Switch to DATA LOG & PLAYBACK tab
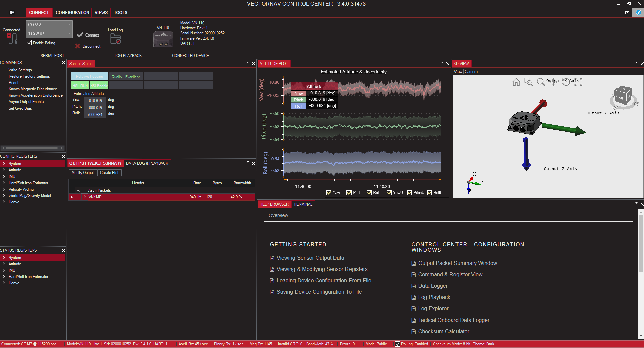 (x=147, y=163)
